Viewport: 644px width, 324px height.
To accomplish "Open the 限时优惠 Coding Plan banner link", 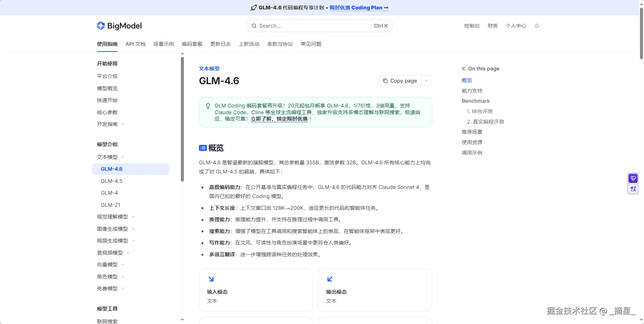I will click(x=359, y=8).
